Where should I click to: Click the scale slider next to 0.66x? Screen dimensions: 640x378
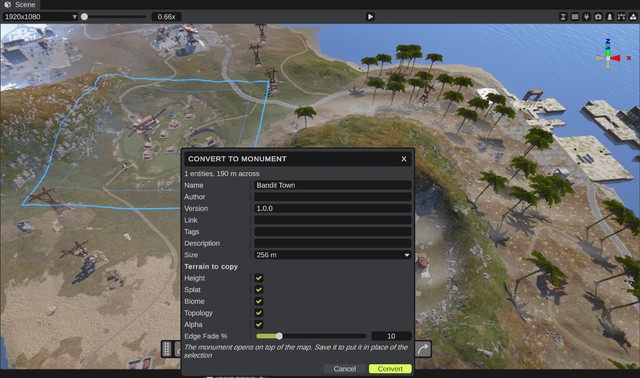click(113, 17)
